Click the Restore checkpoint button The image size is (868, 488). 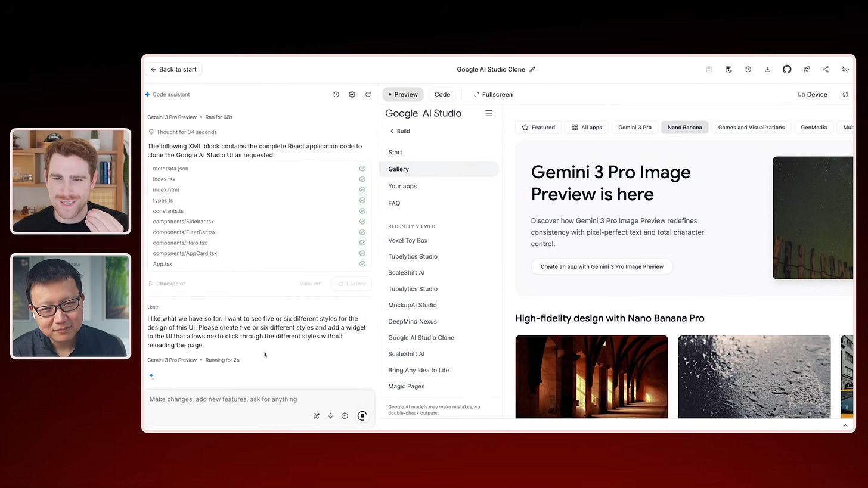click(x=352, y=284)
